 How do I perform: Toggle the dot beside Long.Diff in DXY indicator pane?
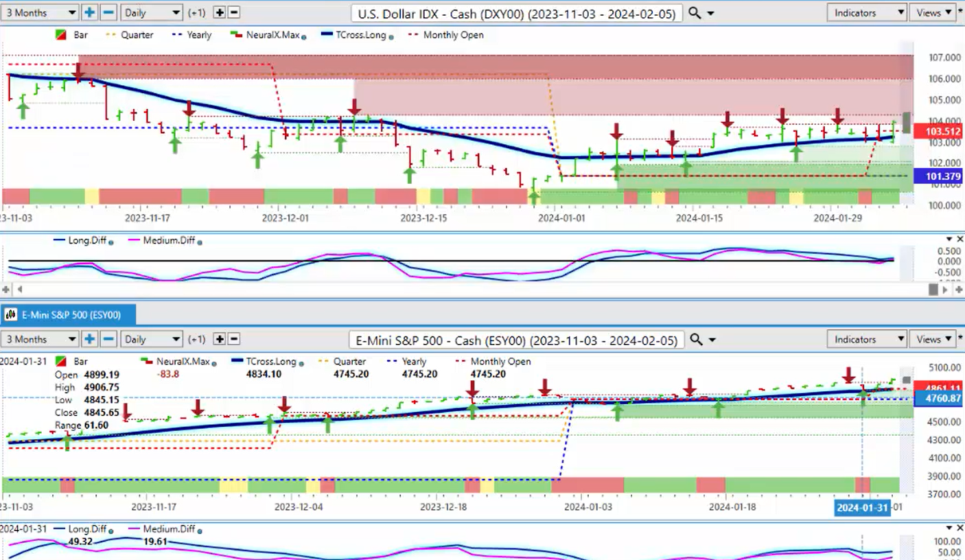111,242
